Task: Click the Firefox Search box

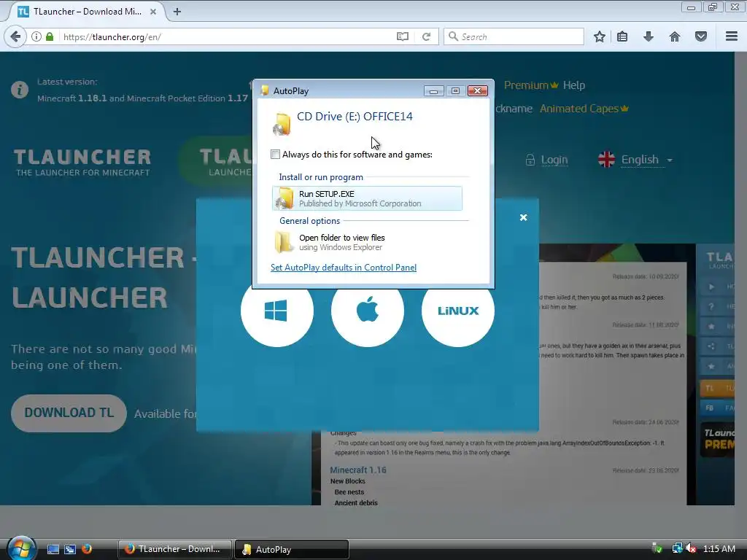Action: coord(514,36)
